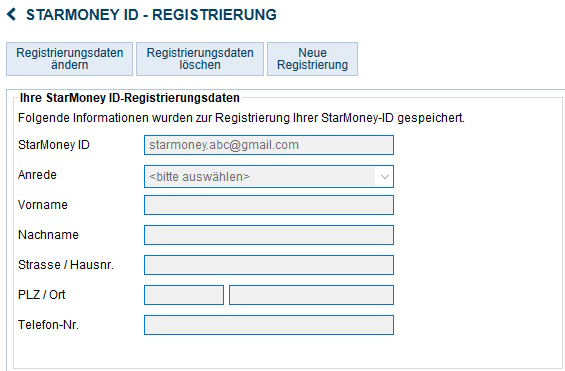Image resolution: width=565 pixels, height=371 pixels.
Task: Select the StarMoney ID email field
Action: pyautogui.click(x=269, y=145)
